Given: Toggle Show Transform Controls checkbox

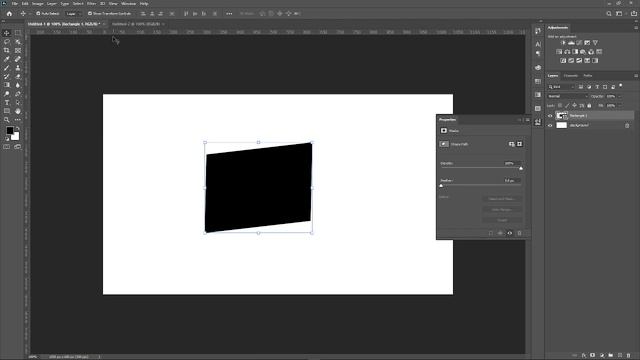Looking at the screenshot, I should pyautogui.click(x=90, y=13).
